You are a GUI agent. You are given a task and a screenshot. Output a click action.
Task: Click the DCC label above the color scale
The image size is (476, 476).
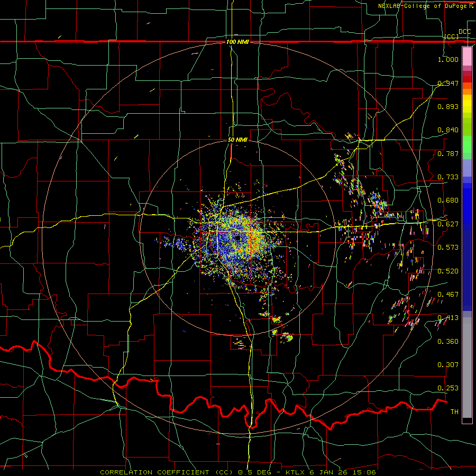click(x=464, y=32)
